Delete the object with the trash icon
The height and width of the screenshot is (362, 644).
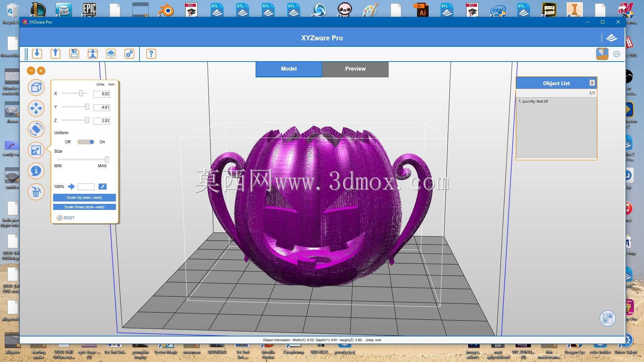pos(36,192)
